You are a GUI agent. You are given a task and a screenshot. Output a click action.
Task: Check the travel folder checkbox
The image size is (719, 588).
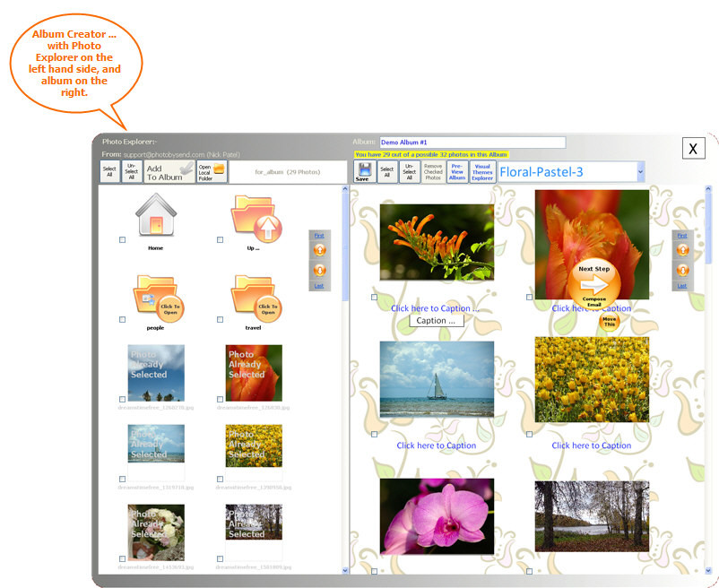coord(221,319)
